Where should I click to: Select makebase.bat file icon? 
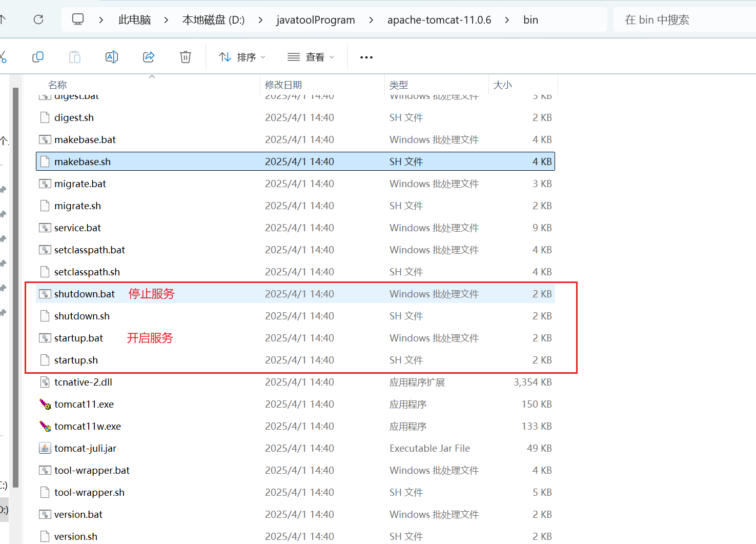coord(45,139)
